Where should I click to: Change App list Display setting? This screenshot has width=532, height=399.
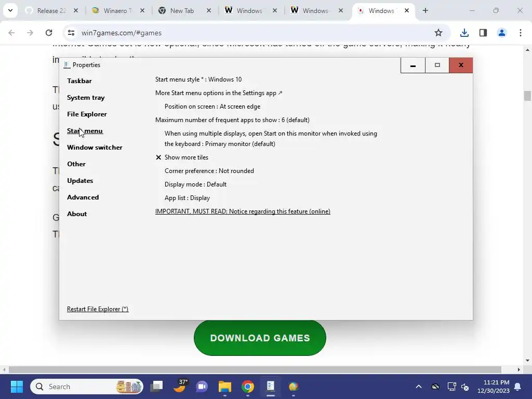[x=187, y=198]
